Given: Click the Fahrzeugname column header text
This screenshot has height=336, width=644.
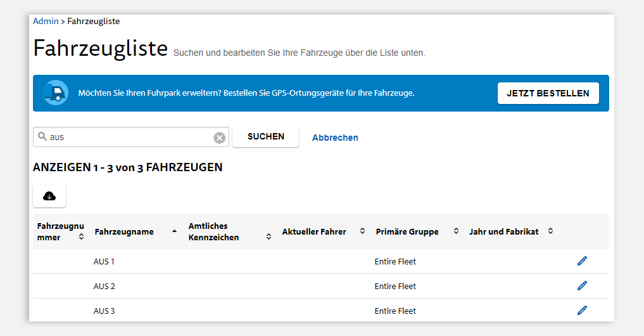Looking at the screenshot, I should click(x=124, y=231).
